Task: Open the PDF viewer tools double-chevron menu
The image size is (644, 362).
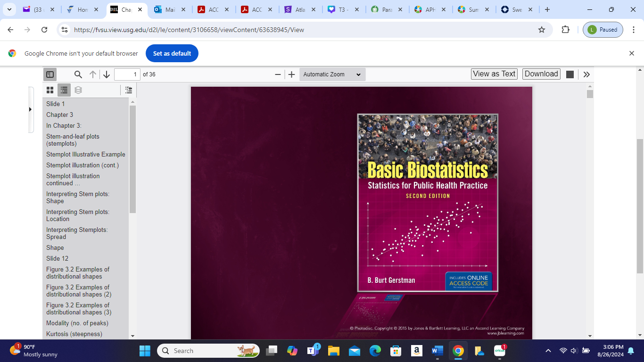Action: [586, 74]
